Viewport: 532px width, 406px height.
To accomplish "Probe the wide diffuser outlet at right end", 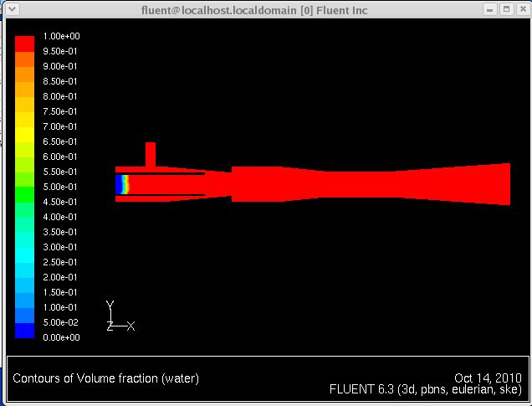I will click(x=498, y=184).
